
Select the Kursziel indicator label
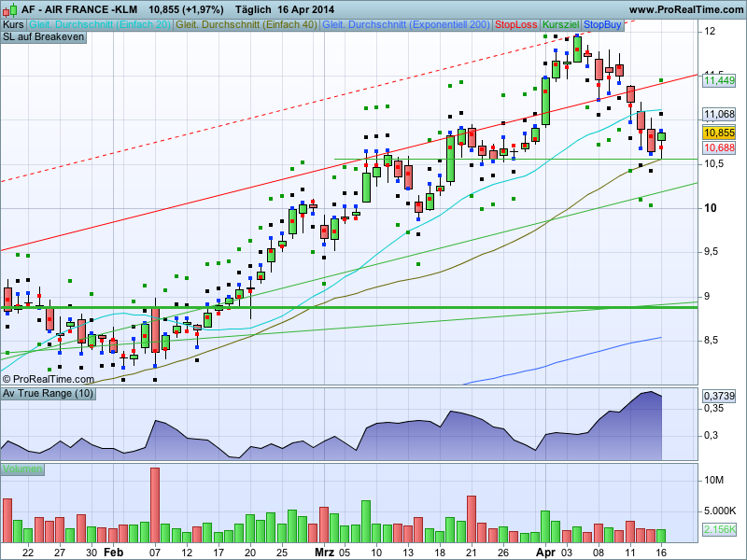click(561, 24)
